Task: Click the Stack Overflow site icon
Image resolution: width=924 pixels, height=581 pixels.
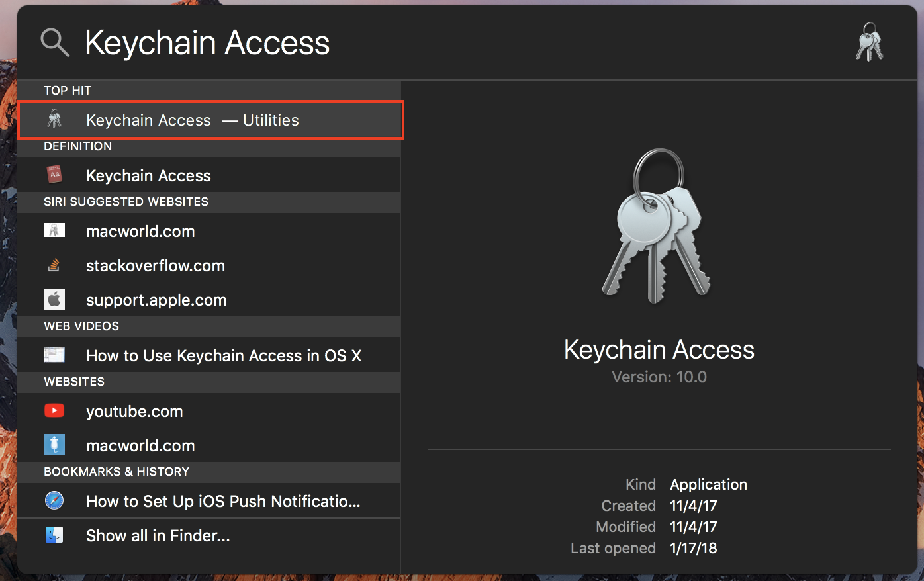Action: (x=54, y=265)
